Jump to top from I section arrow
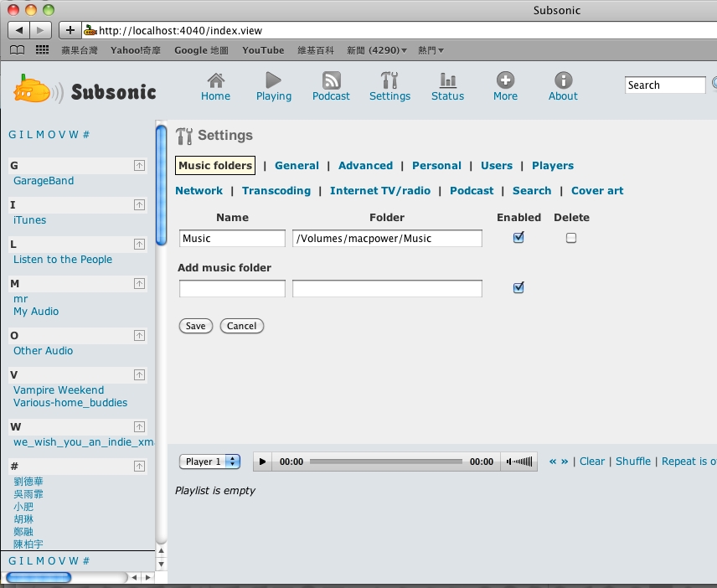The width and height of the screenshot is (717, 588). pyautogui.click(x=140, y=204)
